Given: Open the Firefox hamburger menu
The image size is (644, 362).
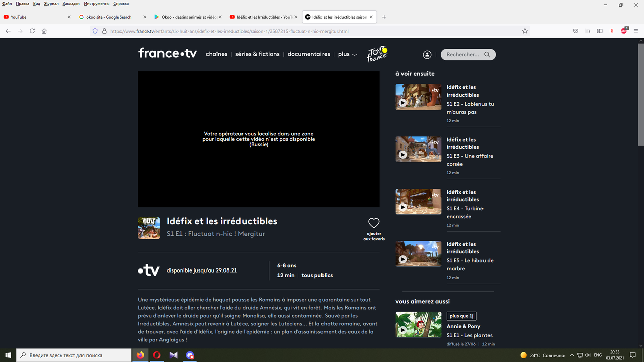Looking at the screenshot, I should click(636, 31).
